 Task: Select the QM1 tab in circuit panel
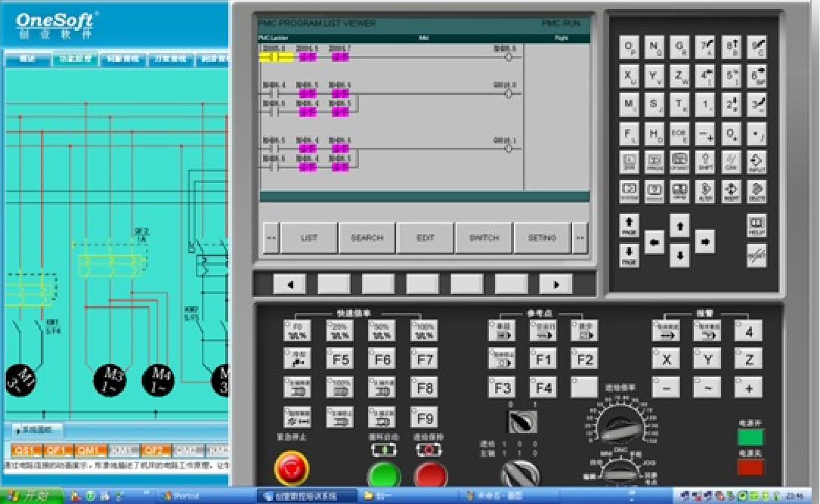pos(90,450)
